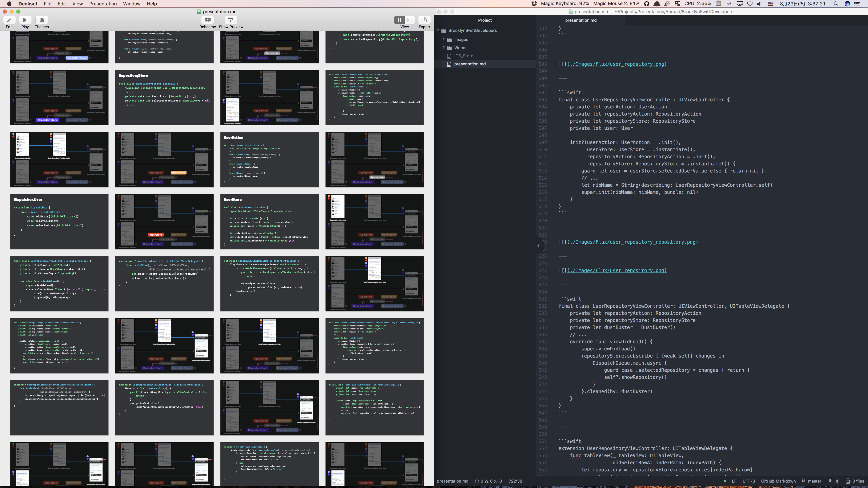Open the Themes picker
868x488 pixels.
coord(41,20)
